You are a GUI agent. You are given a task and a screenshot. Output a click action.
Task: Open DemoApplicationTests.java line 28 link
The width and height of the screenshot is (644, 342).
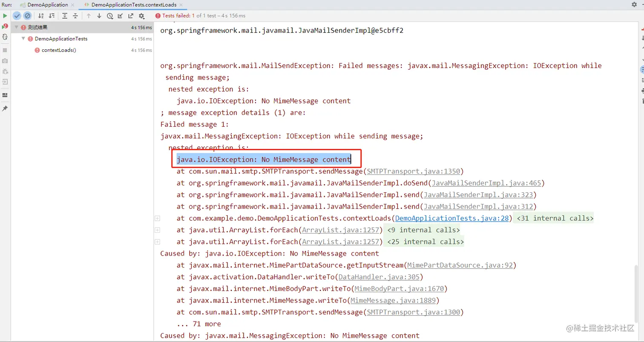[451, 218]
